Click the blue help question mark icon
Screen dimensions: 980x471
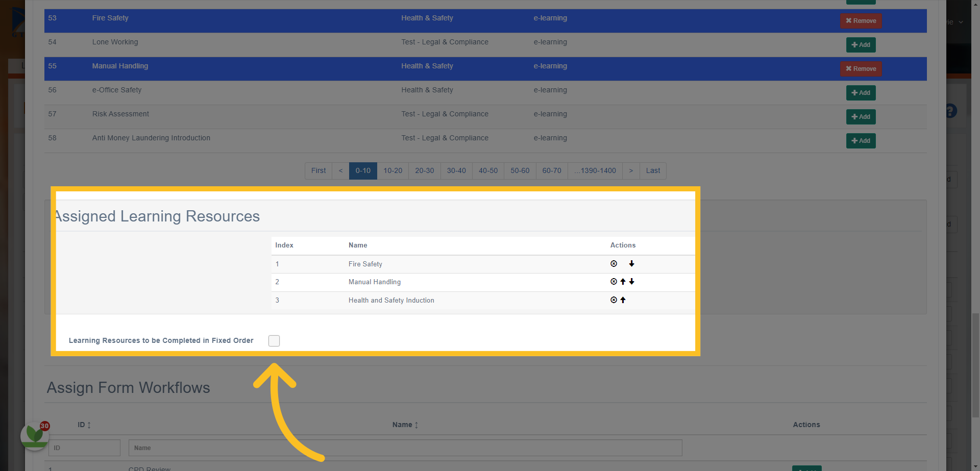tap(950, 111)
